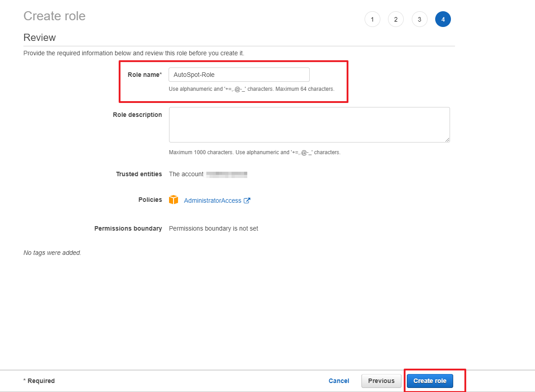This screenshot has width=535, height=392.
Task: Grab the Role description resize handle
Action: coord(447,140)
